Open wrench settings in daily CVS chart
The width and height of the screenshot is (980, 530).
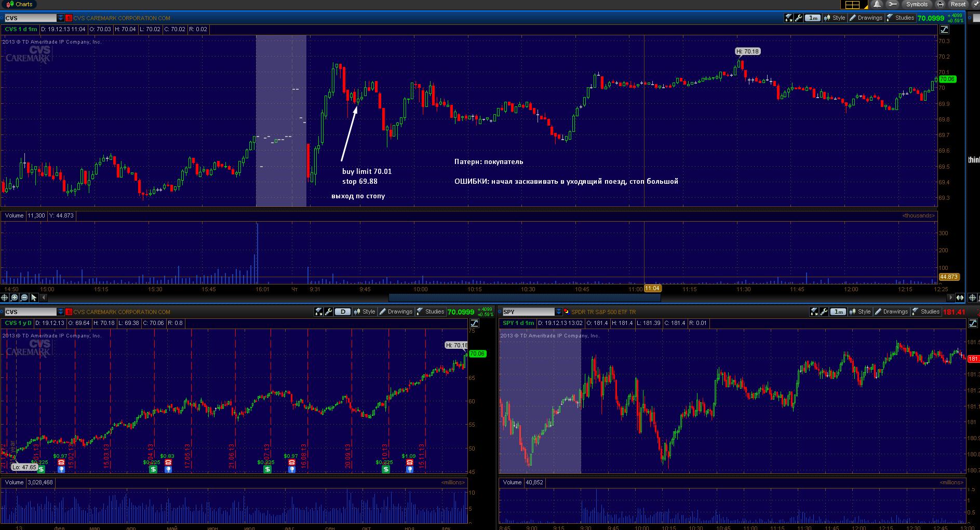tap(328, 312)
